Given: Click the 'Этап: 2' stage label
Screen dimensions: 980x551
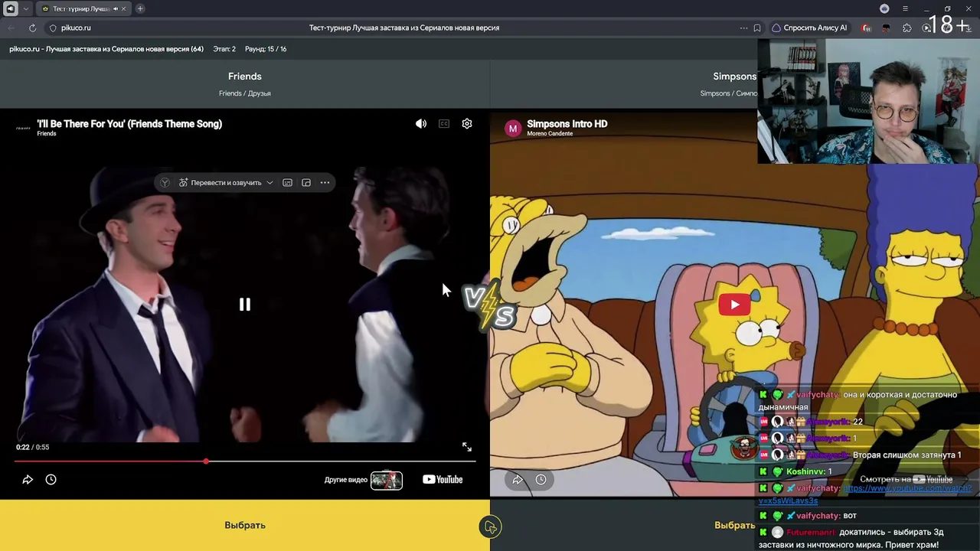Looking at the screenshot, I should tap(224, 49).
